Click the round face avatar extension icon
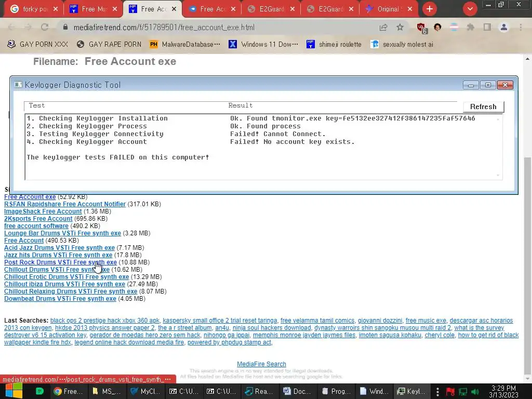The width and height of the screenshot is (532, 399). point(437,27)
